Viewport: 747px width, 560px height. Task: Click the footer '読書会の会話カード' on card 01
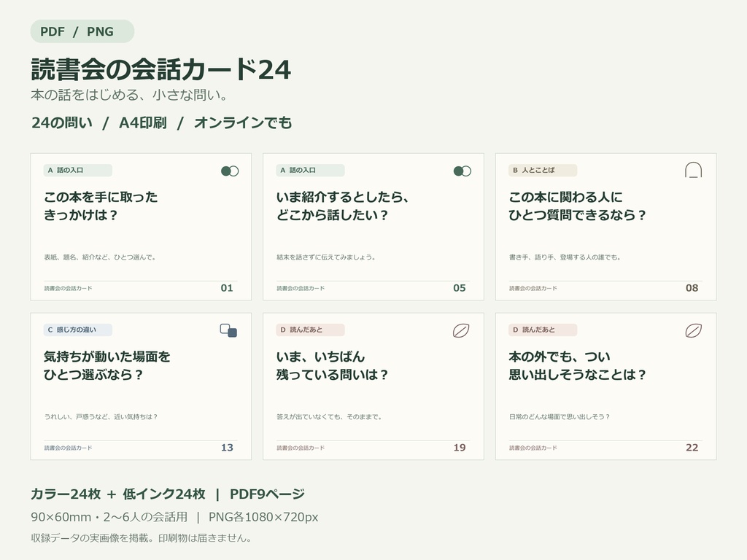coord(68,288)
